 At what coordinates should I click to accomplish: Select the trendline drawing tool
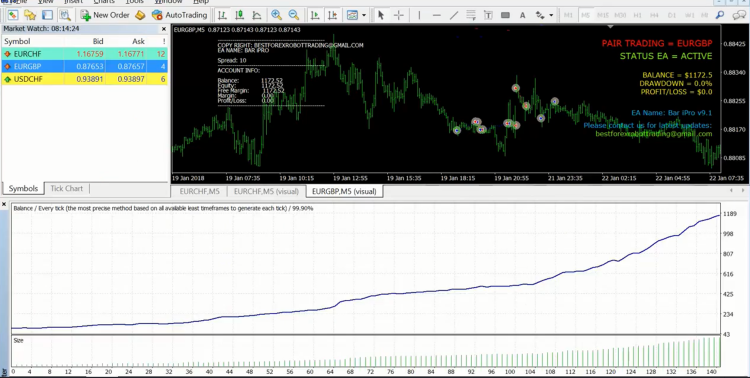click(x=454, y=15)
